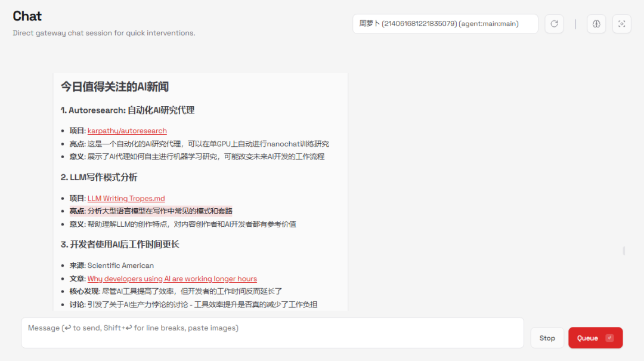644x361 pixels.
Task: Click the Chat page title
Action: point(27,16)
